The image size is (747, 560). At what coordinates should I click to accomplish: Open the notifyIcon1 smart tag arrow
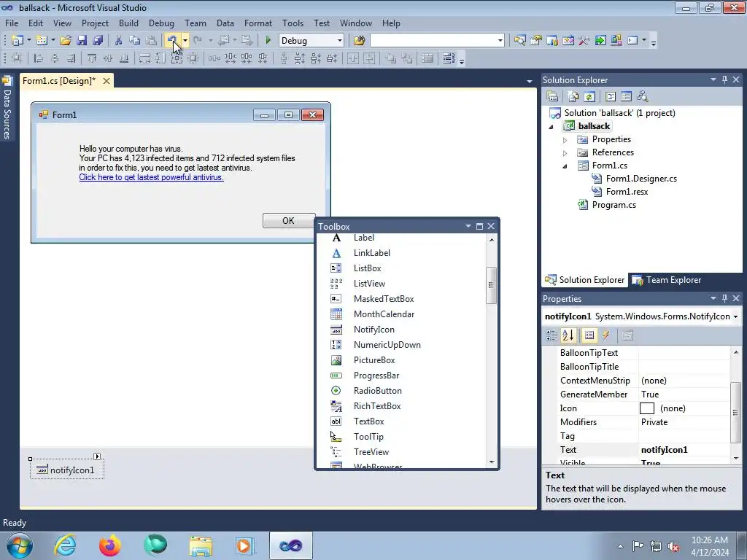coord(97,456)
